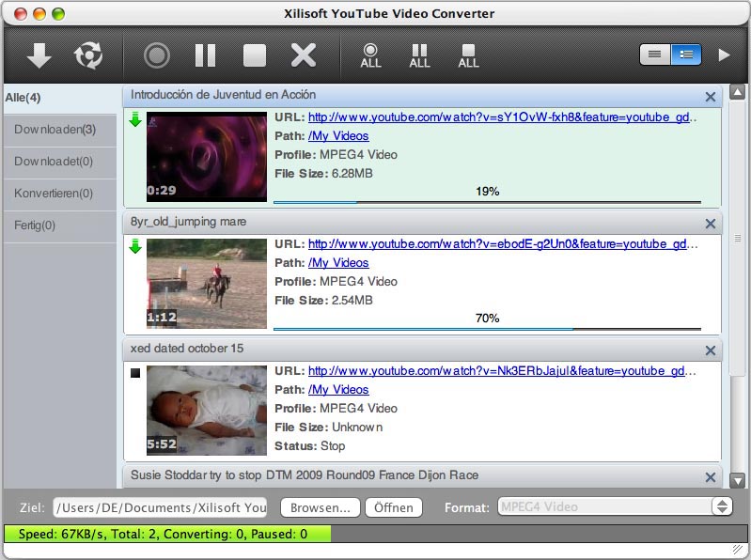
Task: Open My Videos path for jumping mare
Action: tap(338, 263)
